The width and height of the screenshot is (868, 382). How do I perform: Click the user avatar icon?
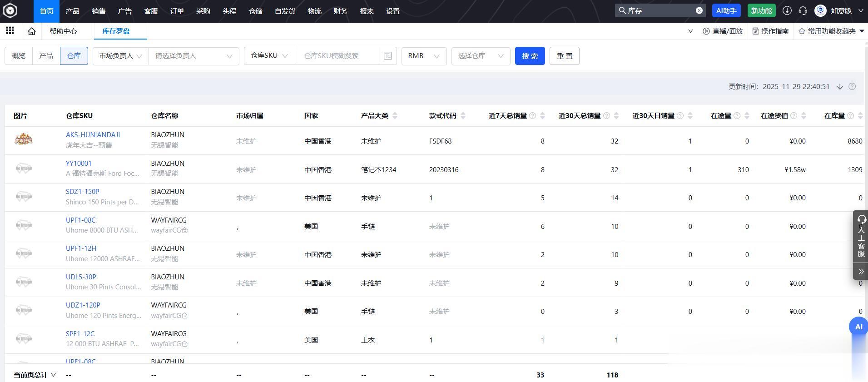pos(820,10)
